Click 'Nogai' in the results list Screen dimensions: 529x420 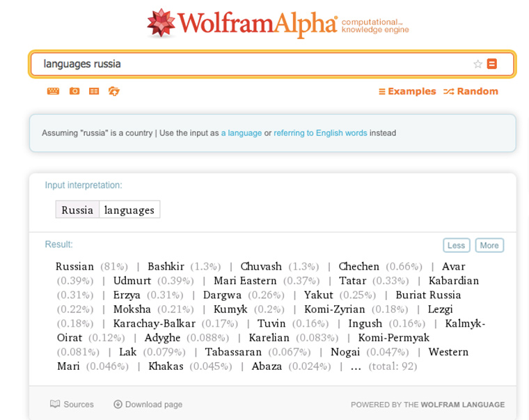tap(345, 352)
